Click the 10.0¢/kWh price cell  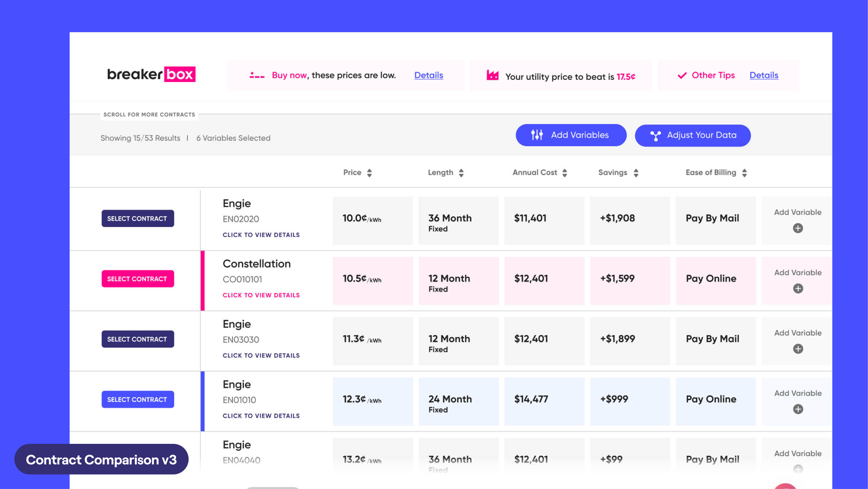point(373,220)
